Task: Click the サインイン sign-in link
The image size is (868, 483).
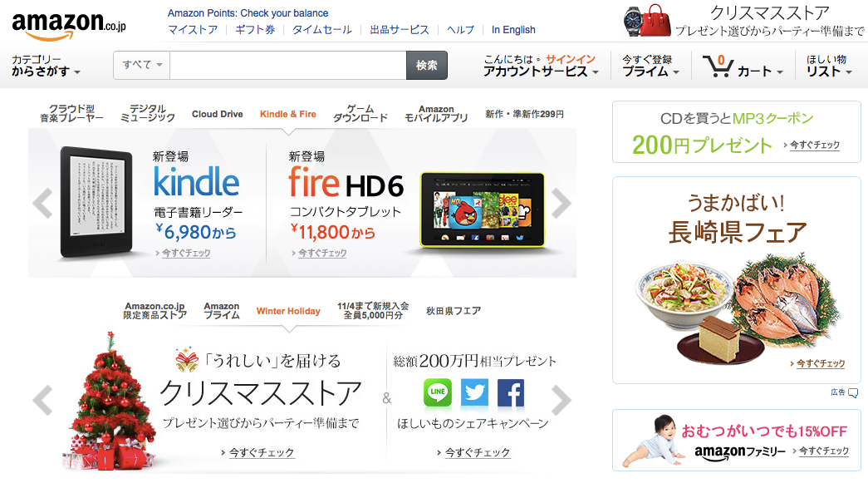Action: [570, 59]
